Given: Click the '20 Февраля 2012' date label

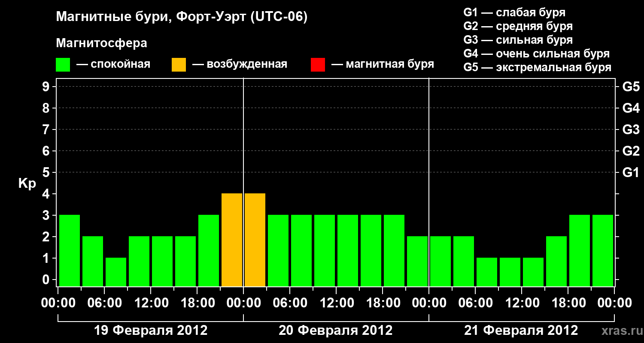Looking at the screenshot, I should 336,331.
